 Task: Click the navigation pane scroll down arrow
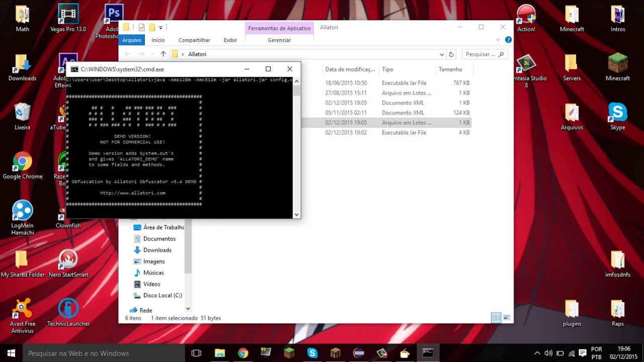188,309
